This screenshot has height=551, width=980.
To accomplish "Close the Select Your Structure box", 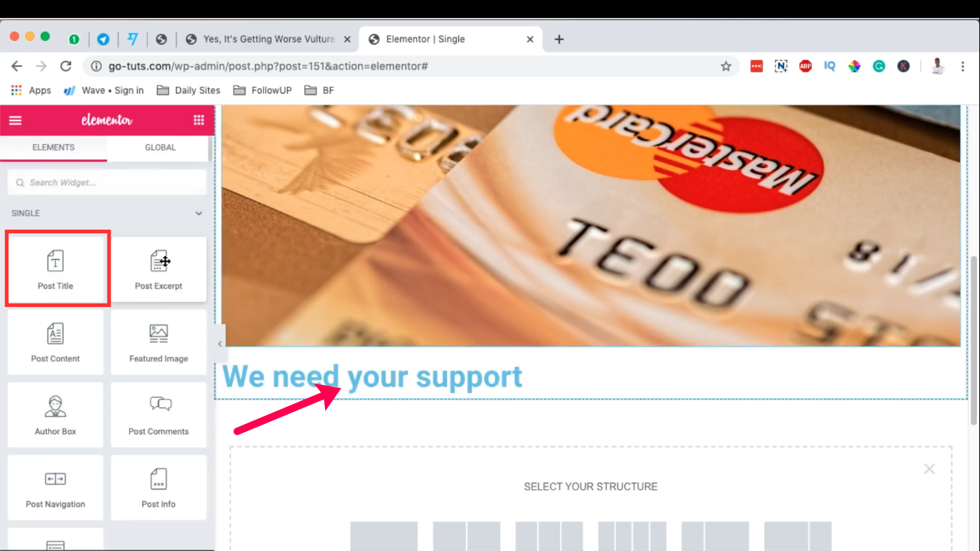I will pos(929,468).
